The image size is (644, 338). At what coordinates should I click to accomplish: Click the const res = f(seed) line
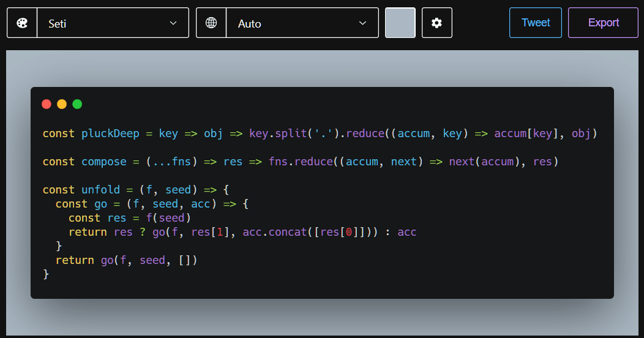coord(129,218)
